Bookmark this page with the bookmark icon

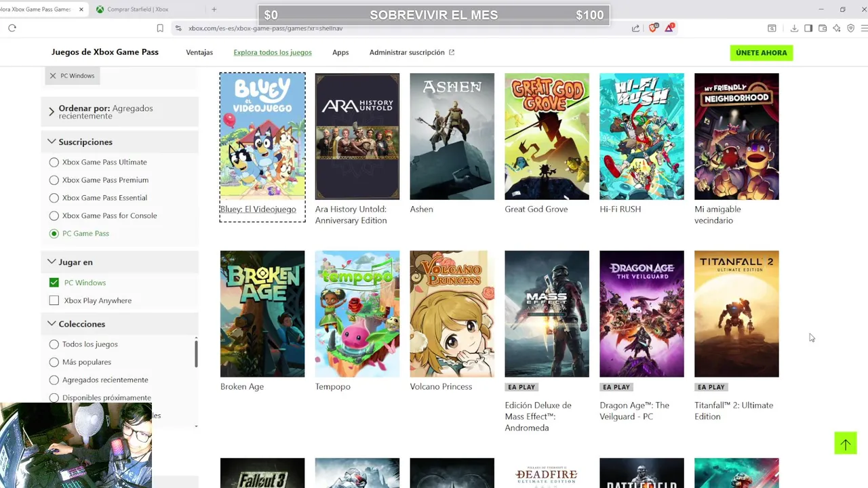click(160, 28)
